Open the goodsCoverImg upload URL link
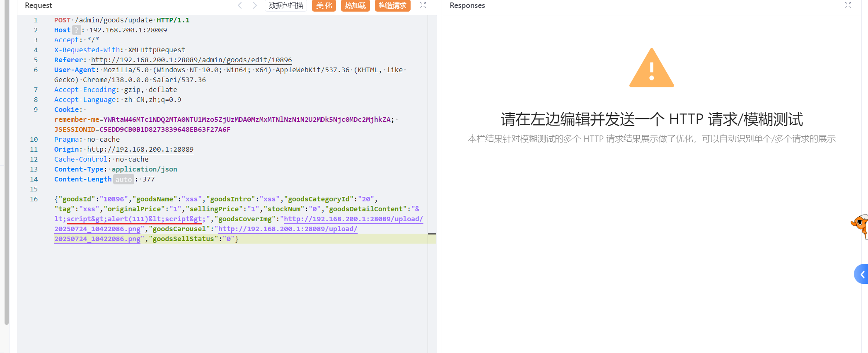Screen dimensions: 868x353 (353, 219)
